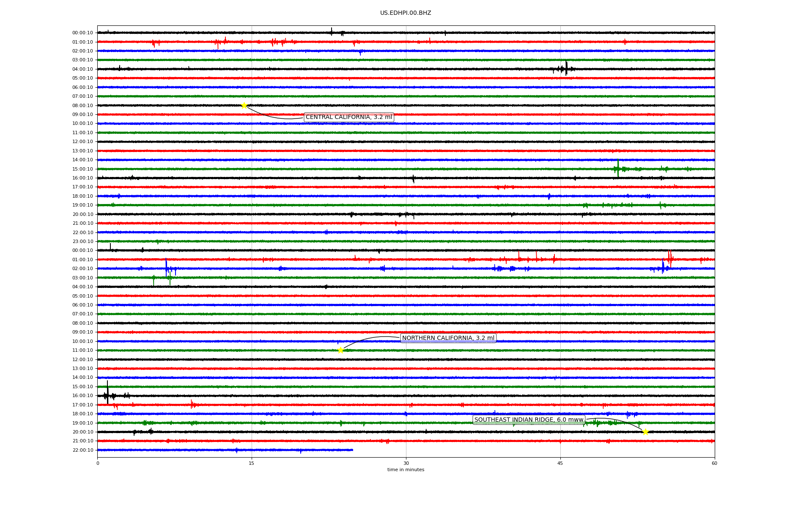
Task: Click the 60 tick on x-axis
Action: coord(714,463)
